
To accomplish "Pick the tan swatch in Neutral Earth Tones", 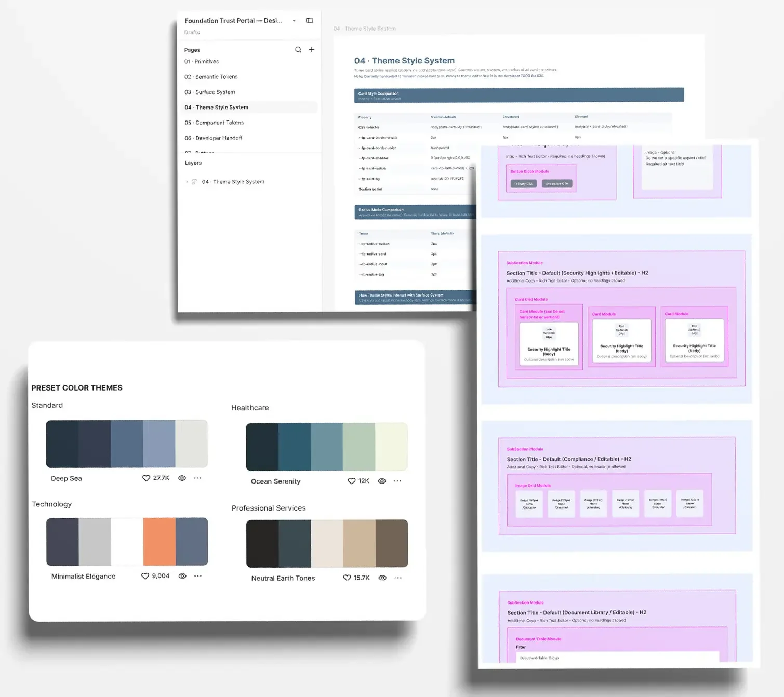I will coord(360,543).
